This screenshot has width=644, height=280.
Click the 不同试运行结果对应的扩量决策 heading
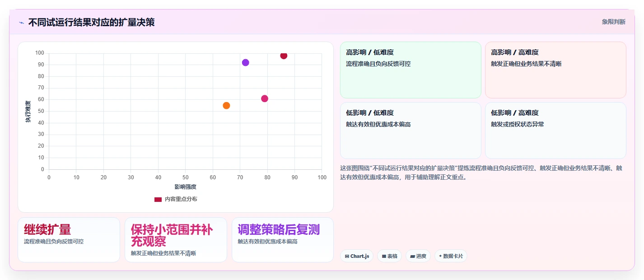coord(91,22)
